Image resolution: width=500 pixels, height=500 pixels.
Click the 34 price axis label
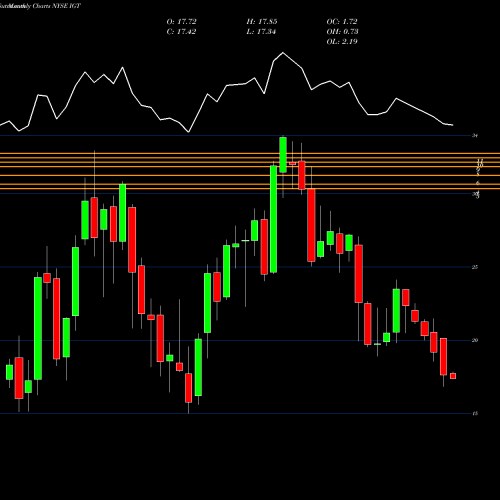475,136
